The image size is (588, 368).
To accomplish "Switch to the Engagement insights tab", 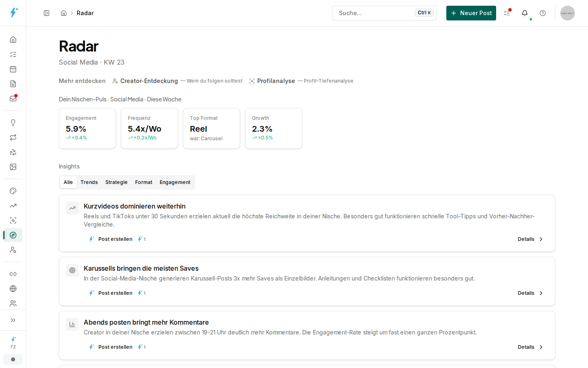I will pyautogui.click(x=175, y=182).
